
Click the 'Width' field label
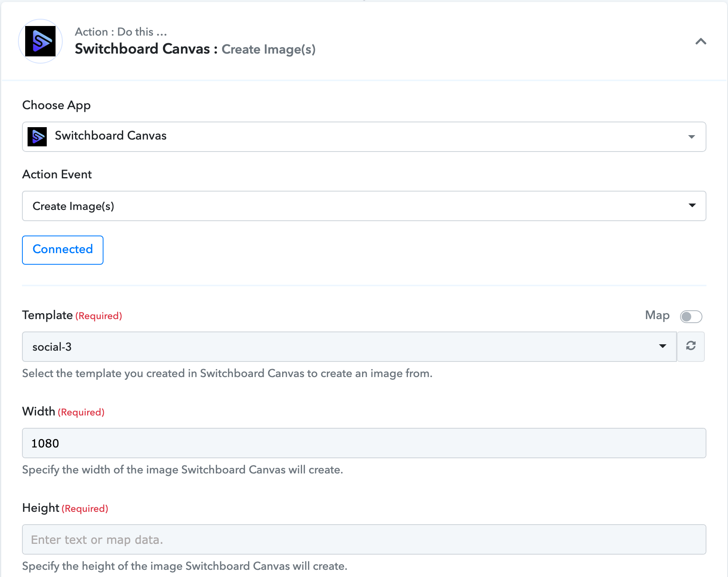click(x=39, y=411)
